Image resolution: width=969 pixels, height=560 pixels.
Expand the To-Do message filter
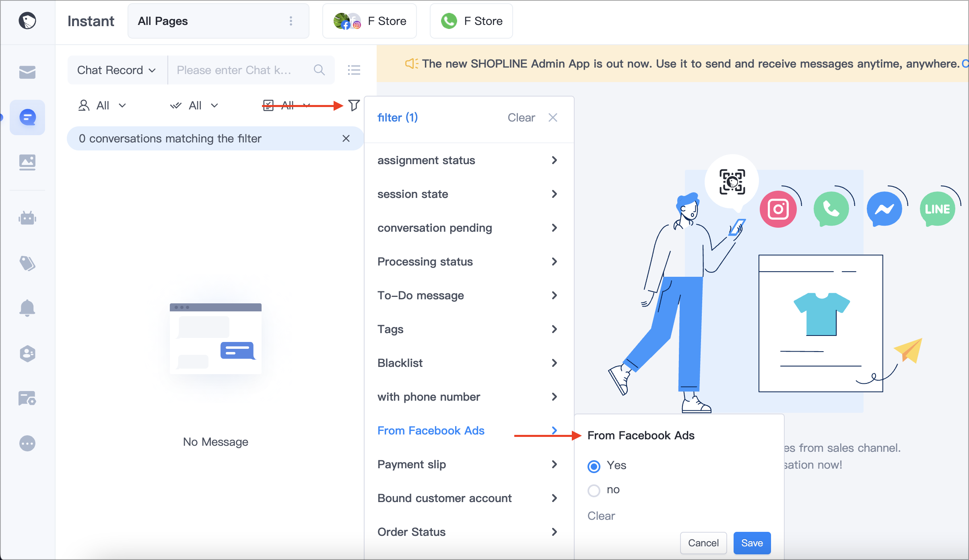[469, 295]
